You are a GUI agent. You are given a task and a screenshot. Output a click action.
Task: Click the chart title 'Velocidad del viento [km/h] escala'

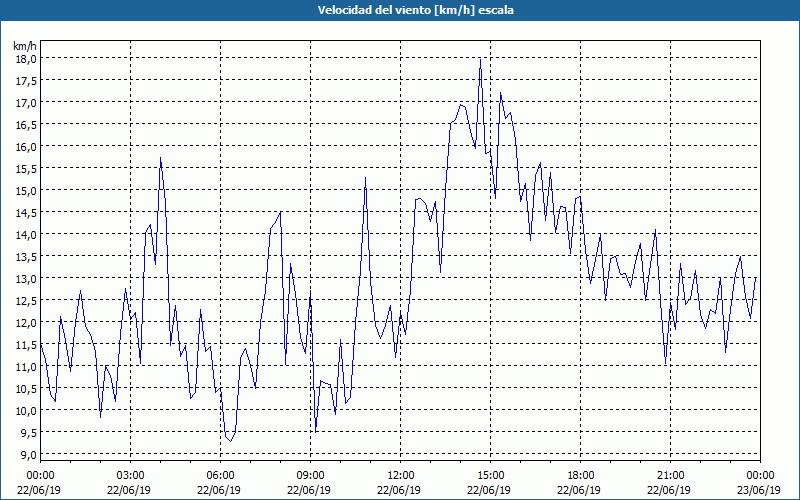pos(415,10)
